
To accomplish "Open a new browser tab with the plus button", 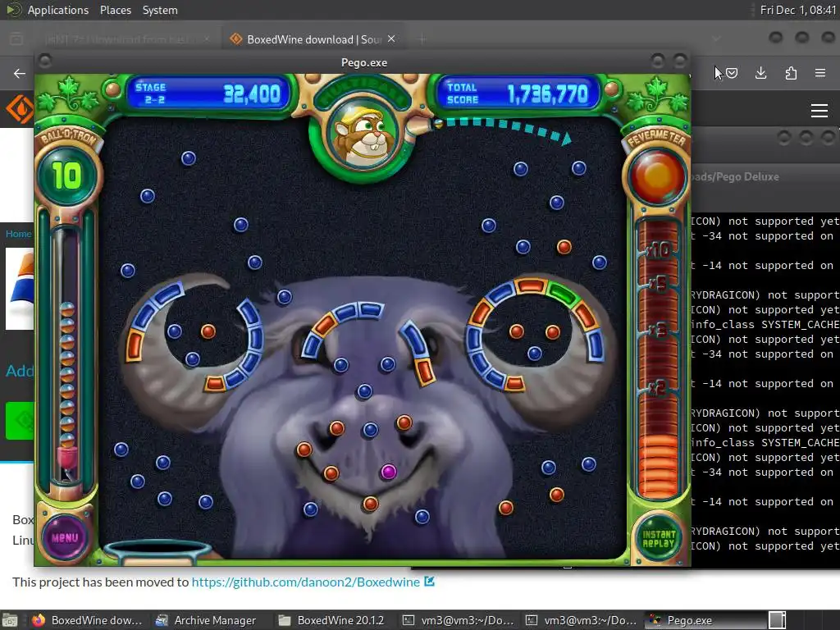I will coord(422,39).
